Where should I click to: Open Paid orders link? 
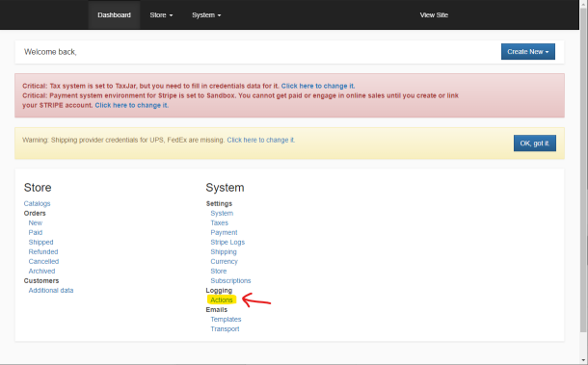36,232
